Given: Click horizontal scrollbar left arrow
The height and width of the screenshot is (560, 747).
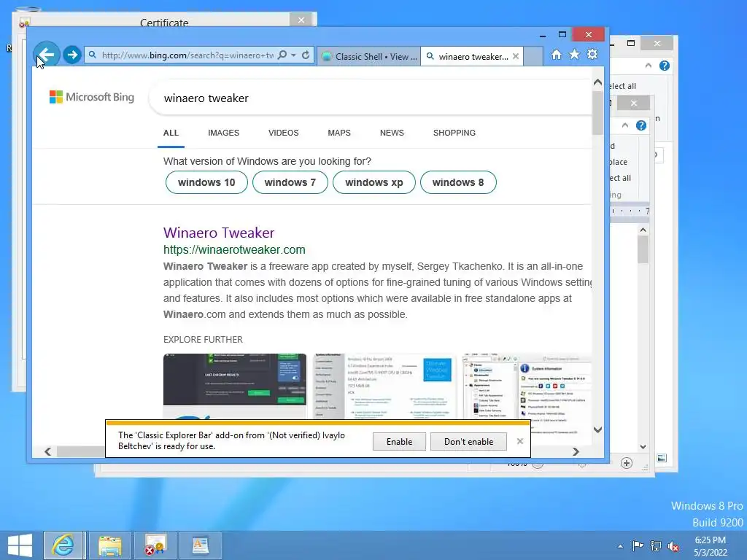Looking at the screenshot, I should (47, 451).
